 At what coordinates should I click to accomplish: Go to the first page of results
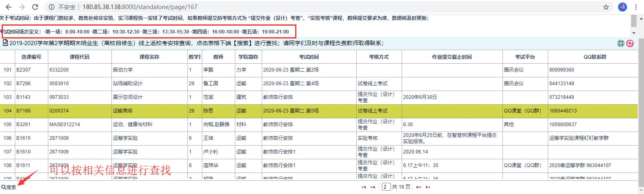click(x=364, y=187)
